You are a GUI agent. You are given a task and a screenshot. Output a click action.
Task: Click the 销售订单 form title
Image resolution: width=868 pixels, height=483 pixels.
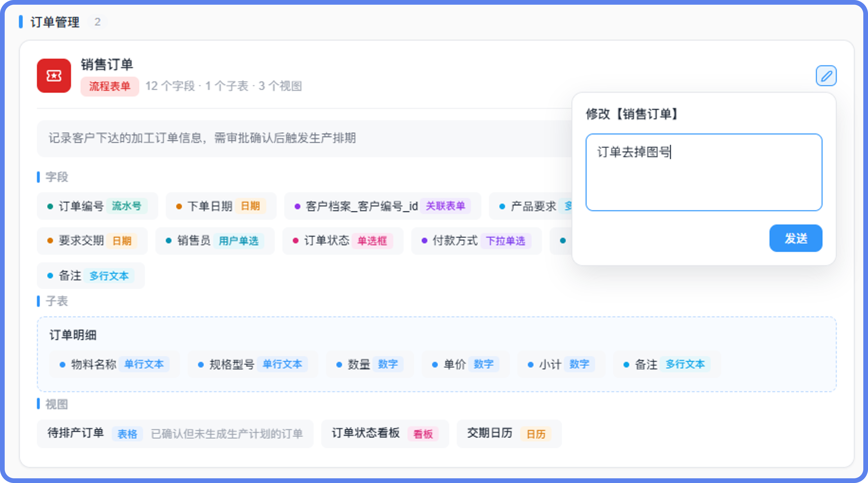click(107, 65)
